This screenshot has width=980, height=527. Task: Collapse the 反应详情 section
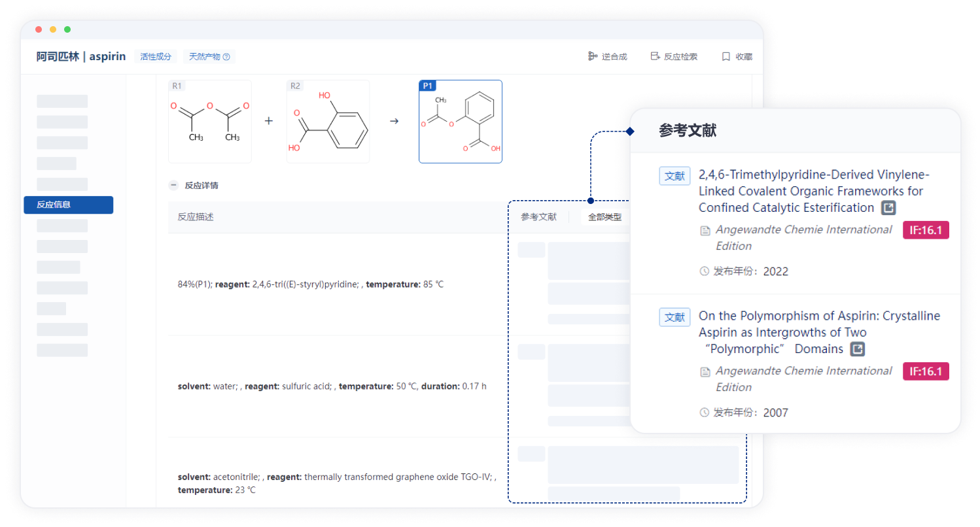173,185
